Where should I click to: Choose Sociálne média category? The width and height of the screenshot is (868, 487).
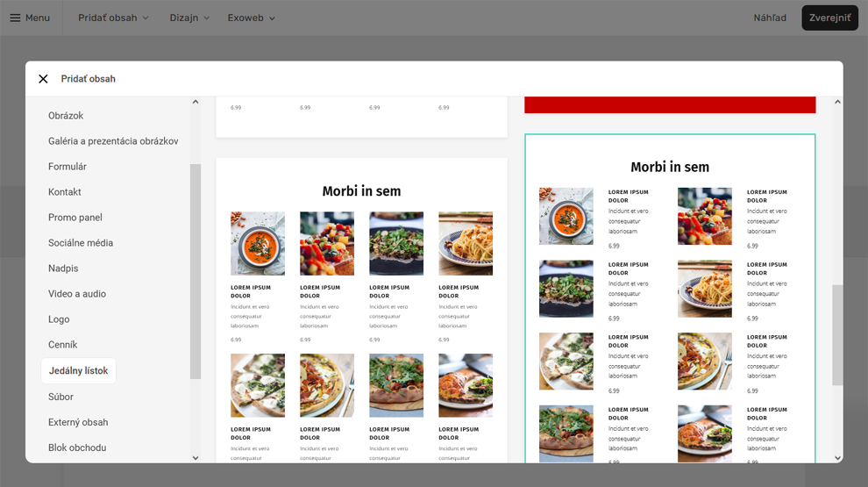tap(81, 243)
